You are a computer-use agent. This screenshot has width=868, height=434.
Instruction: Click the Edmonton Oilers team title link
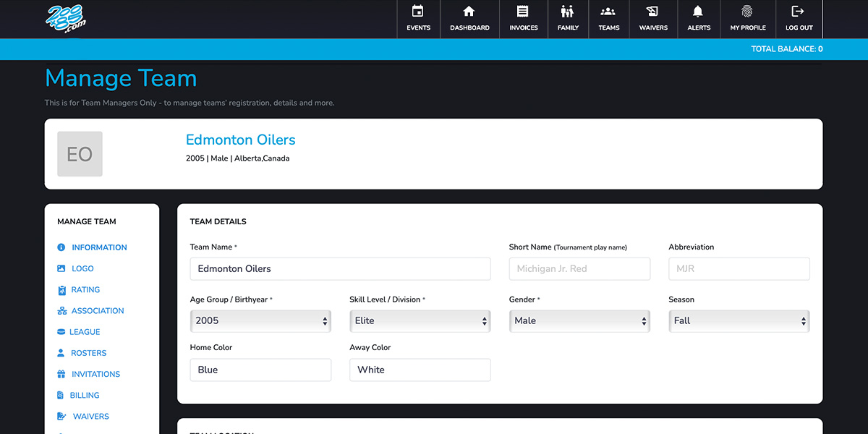[x=241, y=140]
